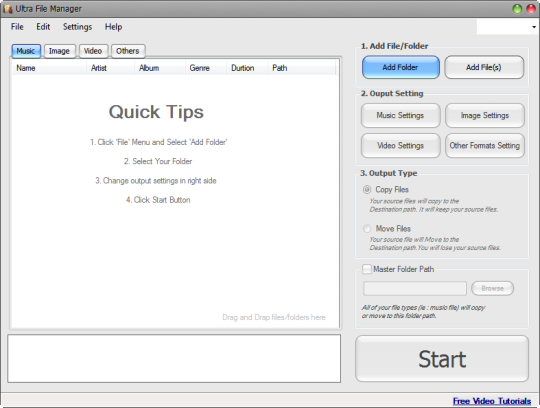Open the Settings menu
The height and width of the screenshot is (408, 540).
pyautogui.click(x=77, y=27)
